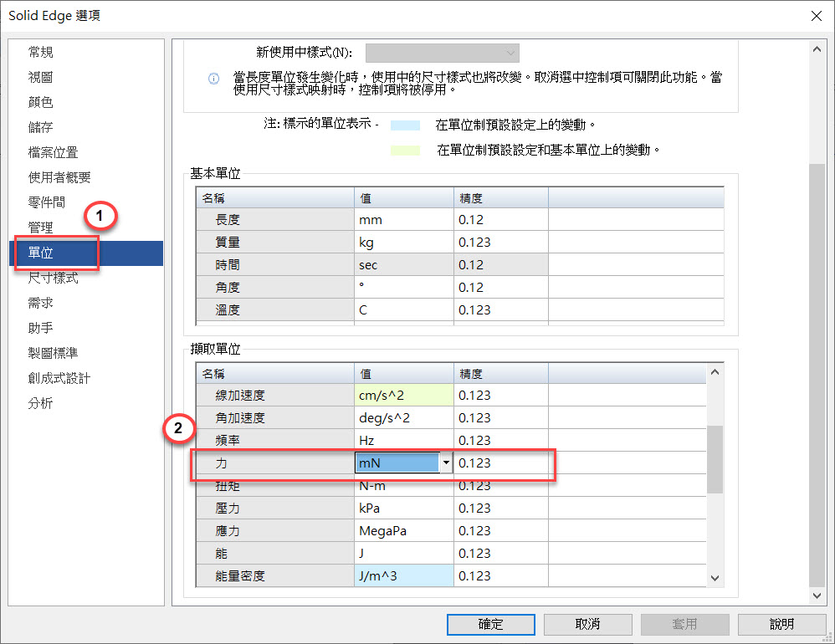Click the 名稱 header in 基本單位 table
Image resolution: width=835 pixels, height=644 pixels.
[274, 198]
